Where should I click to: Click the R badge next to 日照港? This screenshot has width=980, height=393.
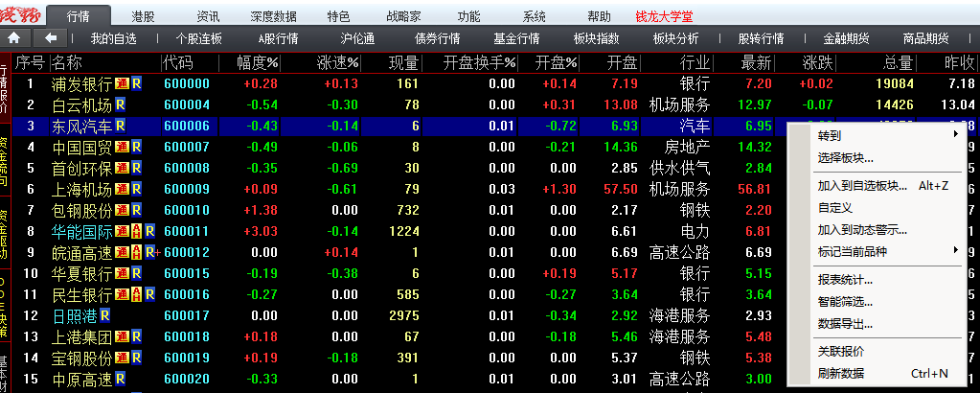click(x=105, y=315)
